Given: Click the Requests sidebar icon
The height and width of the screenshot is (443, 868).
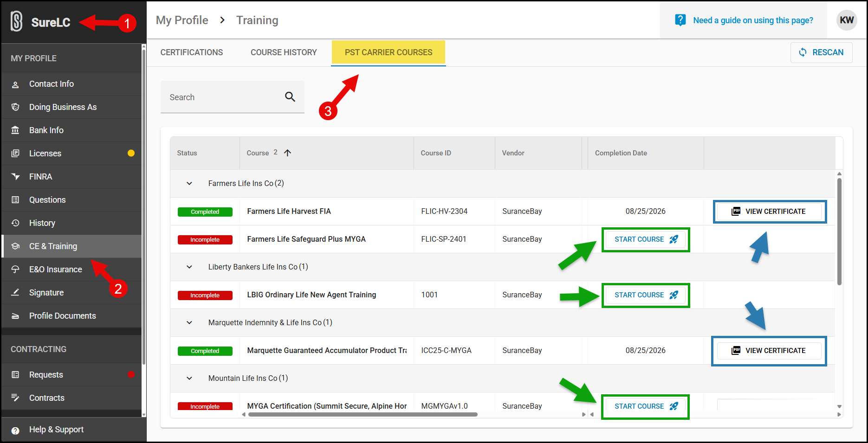Looking at the screenshot, I should [x=15, y=375].
